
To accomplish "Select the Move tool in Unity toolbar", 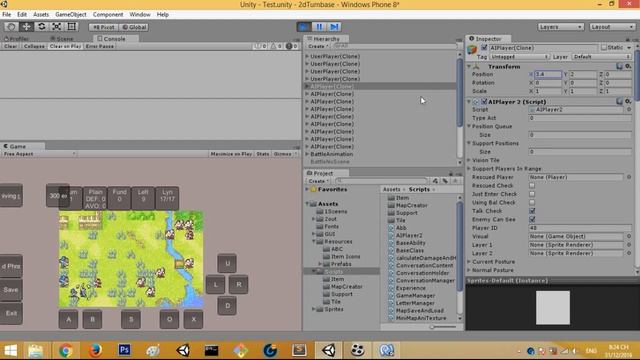I will tap(27, 27).
